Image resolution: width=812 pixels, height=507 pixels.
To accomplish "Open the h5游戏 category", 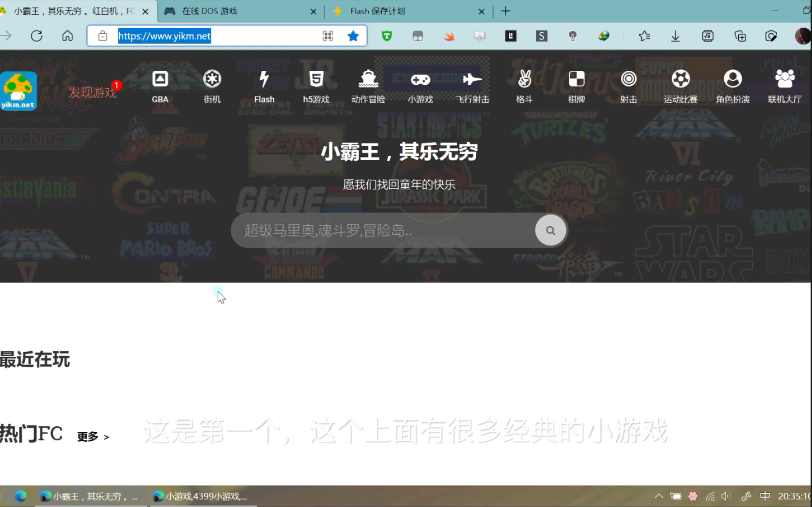I will click(316, 87).
